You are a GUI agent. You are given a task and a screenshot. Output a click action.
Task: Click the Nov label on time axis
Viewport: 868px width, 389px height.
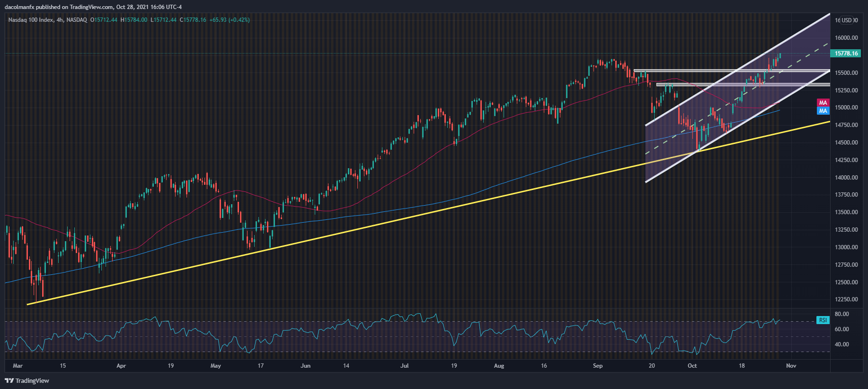(791, 366)
